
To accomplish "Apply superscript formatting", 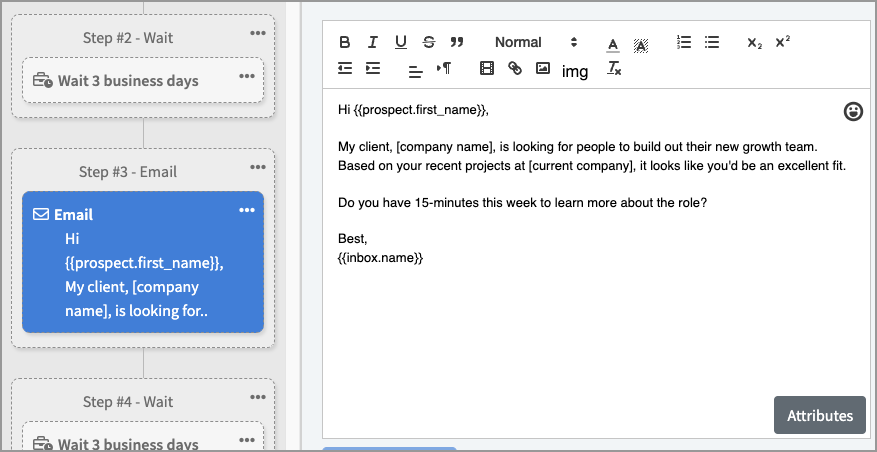I will [782, 42].
